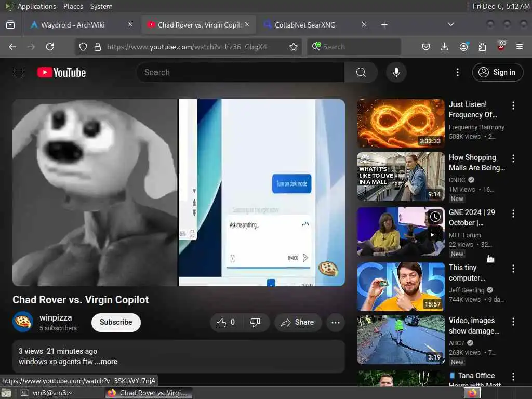The height and width of the screenshot is (399, 532).
Task: Open options for Just Listen video
Action: (x=513, y=105)
